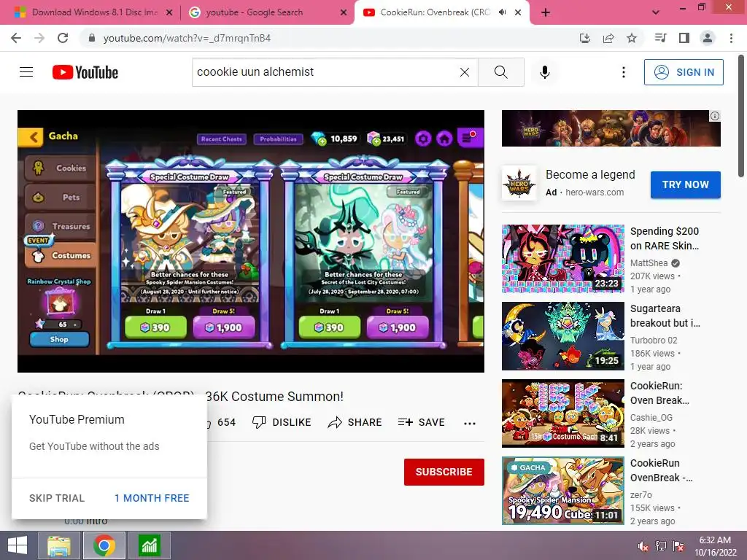Select the CookieRun: Ovenbreak tab
The width and height of the screenshot is (747, 560).
[441, 12]
